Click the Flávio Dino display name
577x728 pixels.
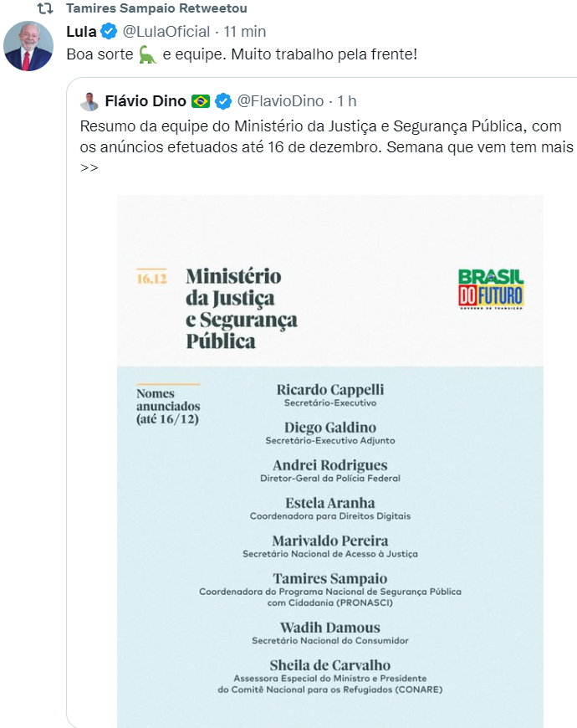(146, 101)
